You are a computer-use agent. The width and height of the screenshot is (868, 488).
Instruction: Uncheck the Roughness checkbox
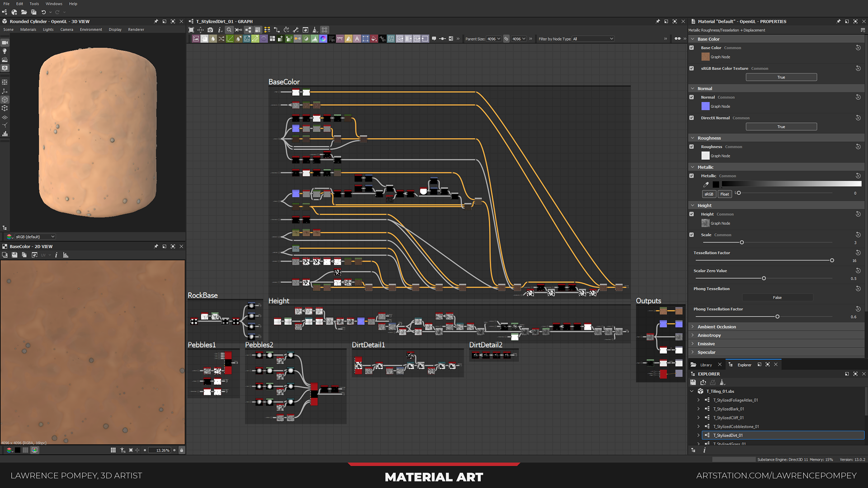click(x=692, y=146)
